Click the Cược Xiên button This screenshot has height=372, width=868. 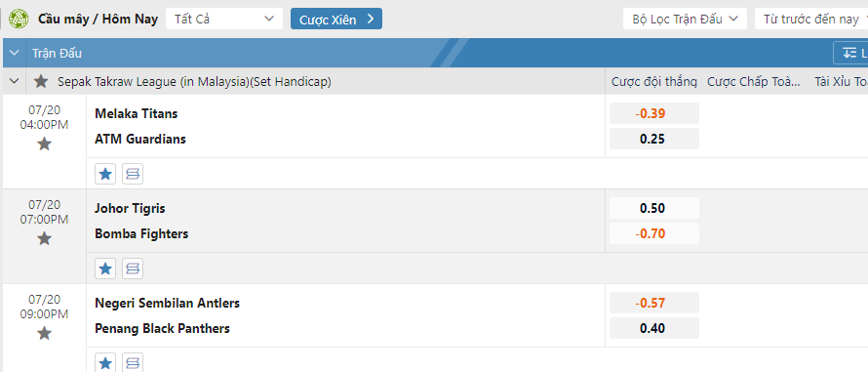click(336, 19)
